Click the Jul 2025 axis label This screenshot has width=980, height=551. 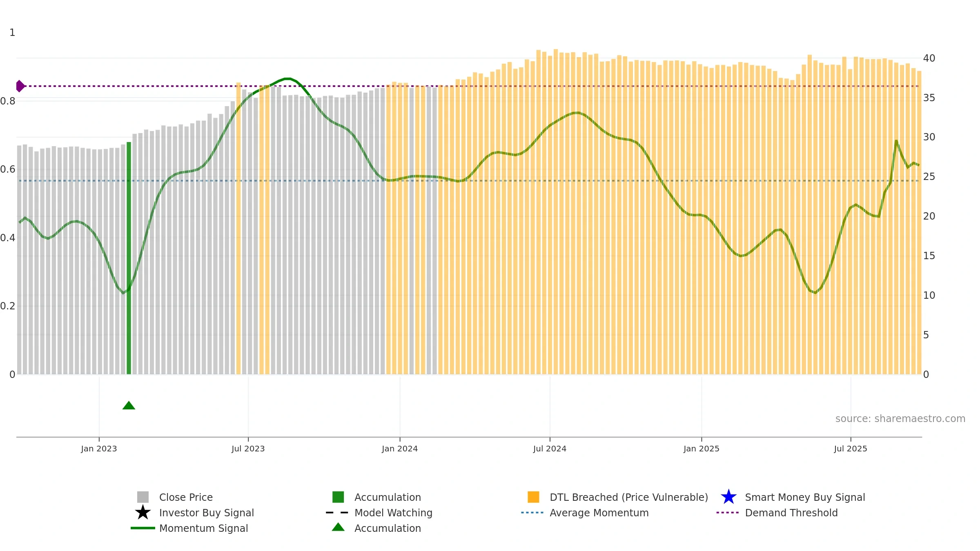(x=851, y=449)
